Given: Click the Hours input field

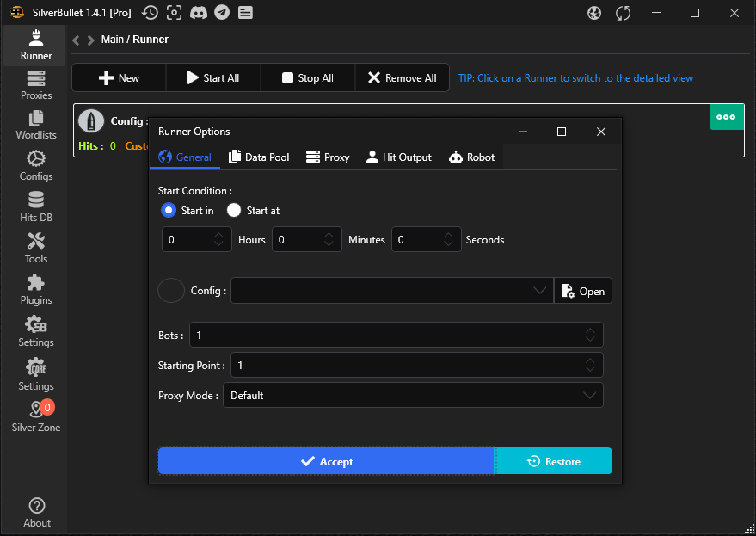Looking at the screenshot, I should tap(197, 239).
